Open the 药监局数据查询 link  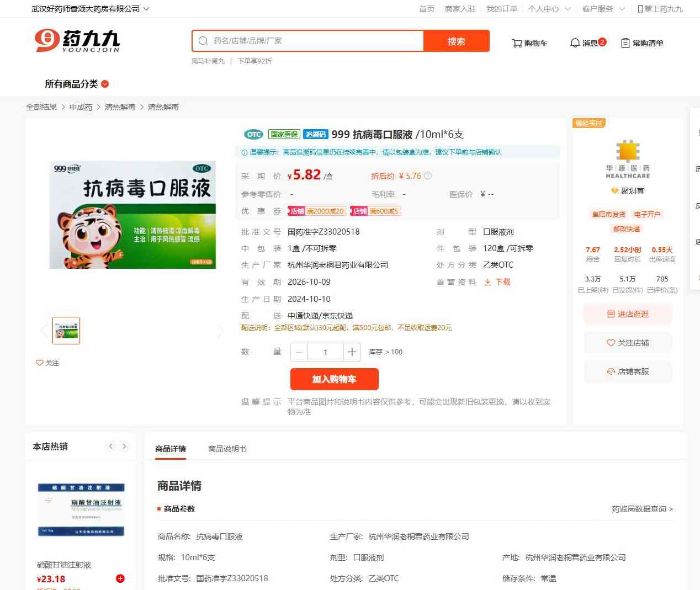pyautogui.click(x=642, y=509)
